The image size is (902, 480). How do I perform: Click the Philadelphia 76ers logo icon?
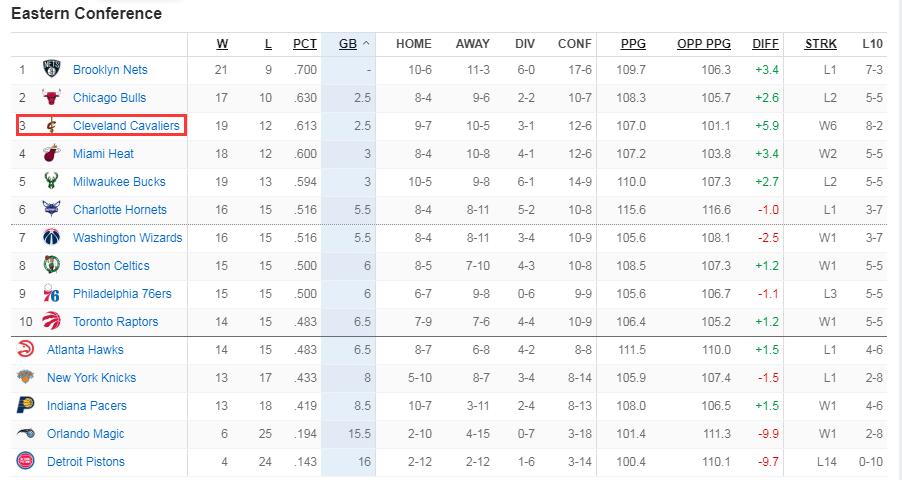point(52,294)
